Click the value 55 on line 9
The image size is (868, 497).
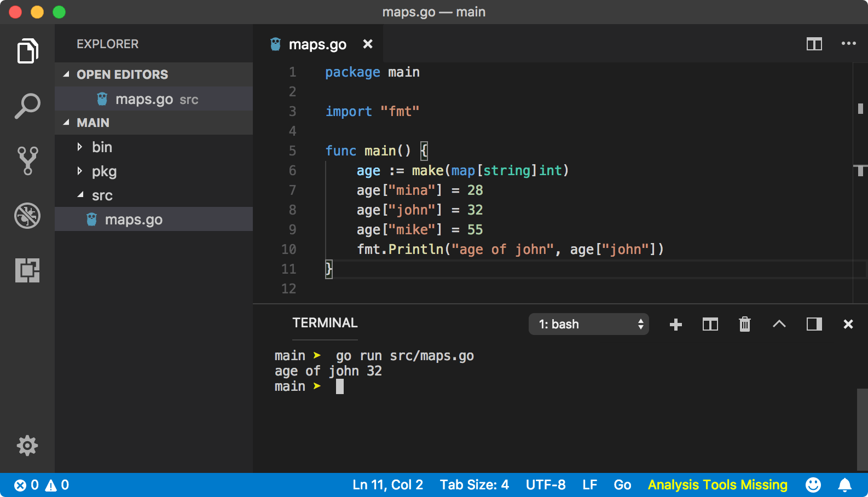475,230
